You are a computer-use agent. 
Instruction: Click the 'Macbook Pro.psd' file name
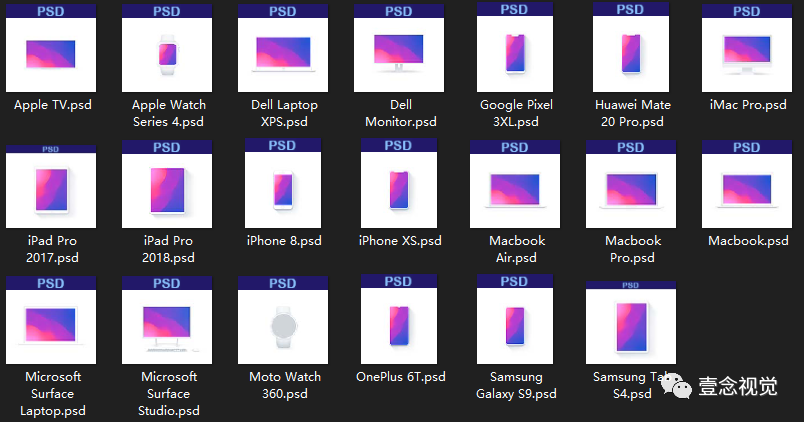[633, 249]
